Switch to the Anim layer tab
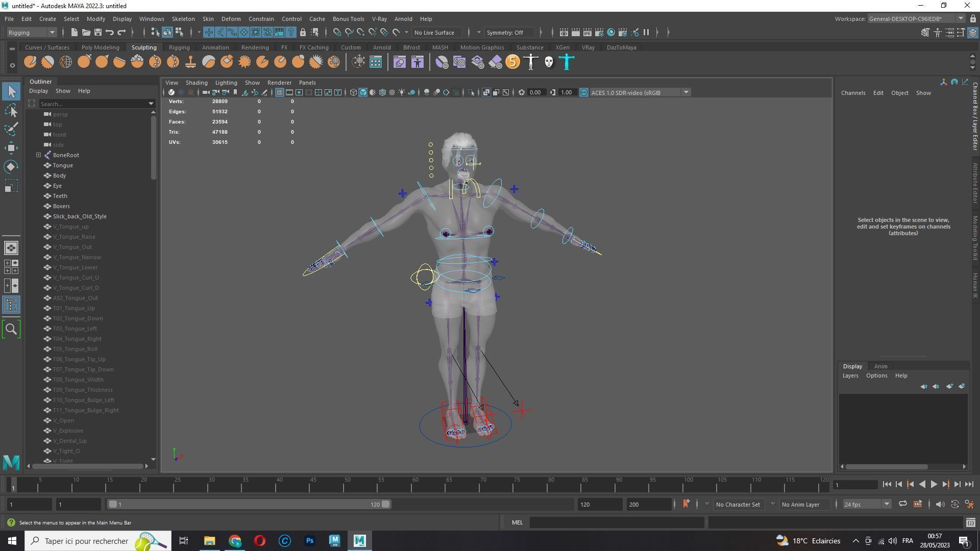The width and height of the screenshot is (980, 551). coord(880,366)
